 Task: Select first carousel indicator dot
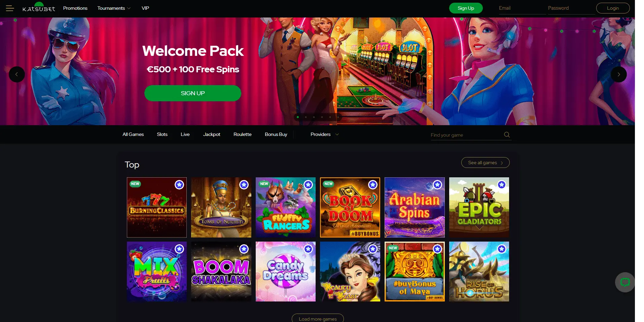click(x=298, y=117)
